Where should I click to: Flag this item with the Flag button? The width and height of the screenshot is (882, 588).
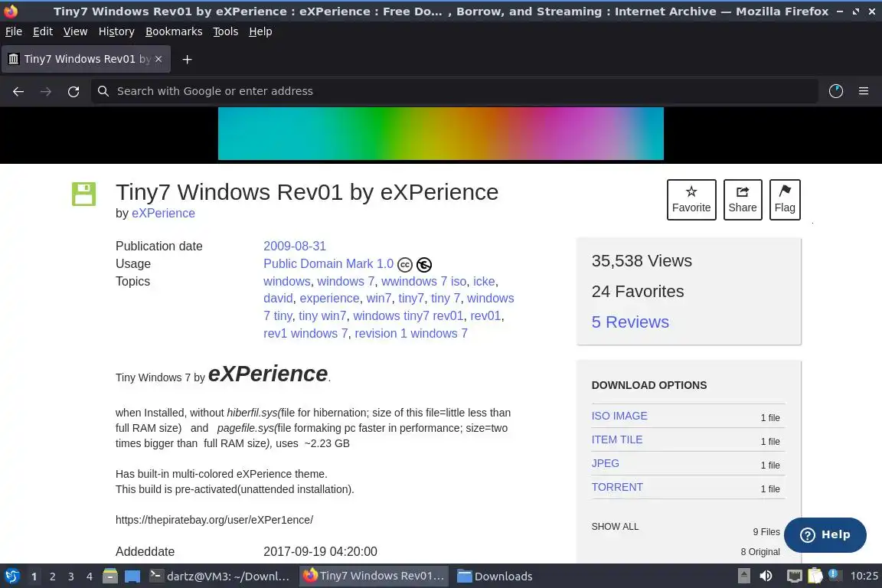[x=785, y=200]
